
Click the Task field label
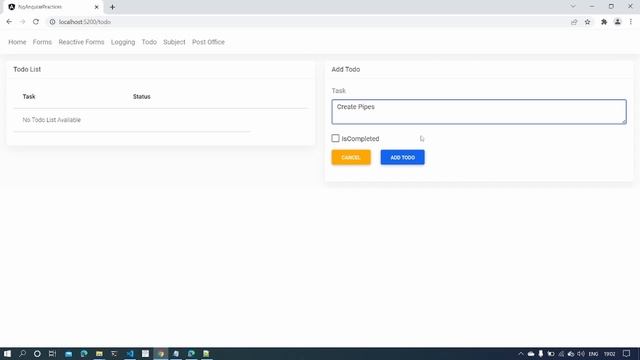(338, 91)
